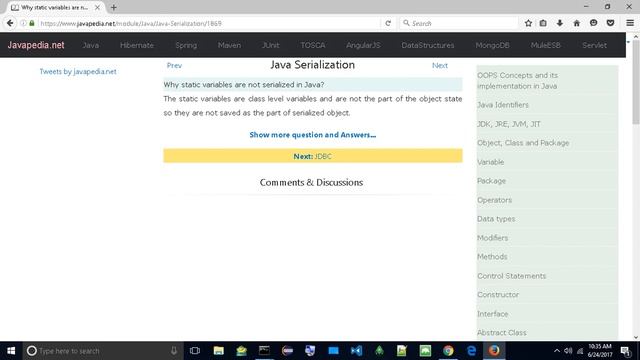Click the network tray icon

(x=580, y=351)
